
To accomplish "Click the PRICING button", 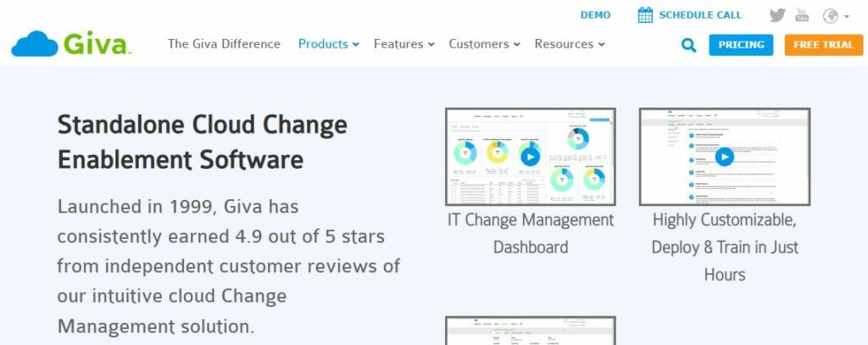I will [741, 45].
